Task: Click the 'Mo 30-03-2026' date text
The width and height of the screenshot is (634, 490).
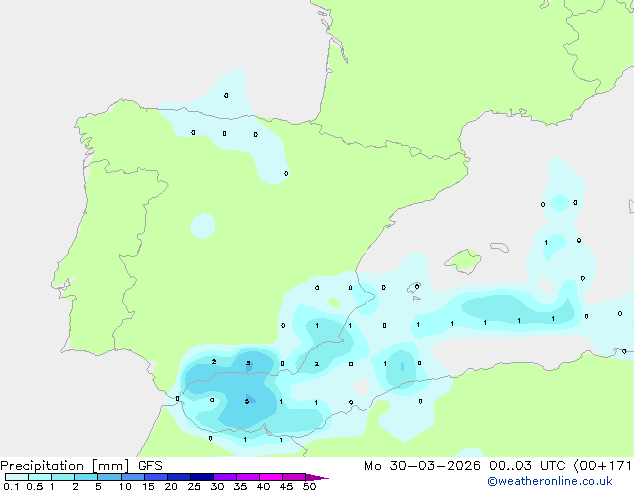Action: (422, 466)
